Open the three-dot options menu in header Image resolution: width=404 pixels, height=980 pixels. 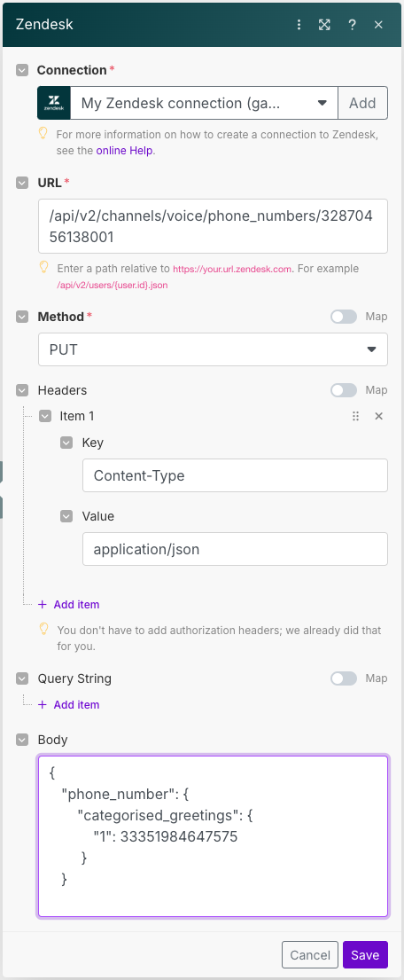pos(299,24)
